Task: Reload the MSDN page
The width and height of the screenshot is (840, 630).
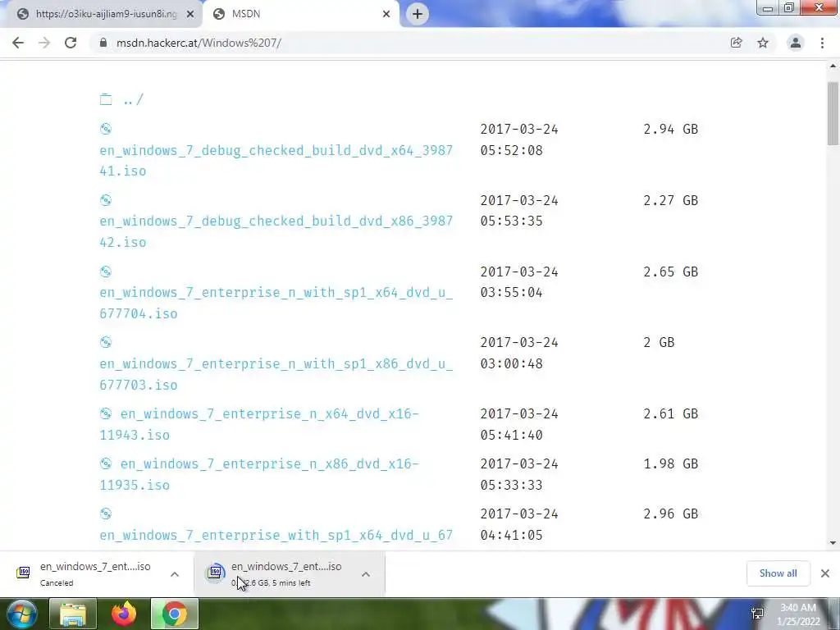Action: 71,43
